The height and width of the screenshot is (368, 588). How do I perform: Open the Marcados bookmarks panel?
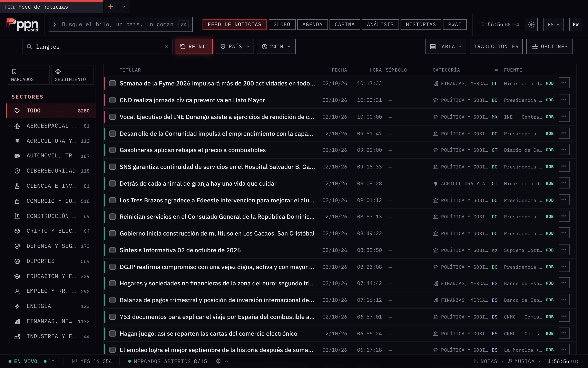point(29,75)
